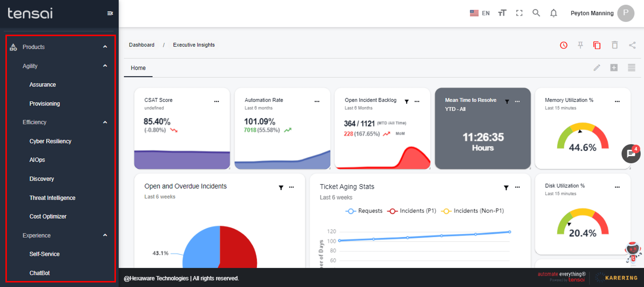Open search with the magnifier icon
Viewport: 644px width, 287px height.
coord(536,13)
